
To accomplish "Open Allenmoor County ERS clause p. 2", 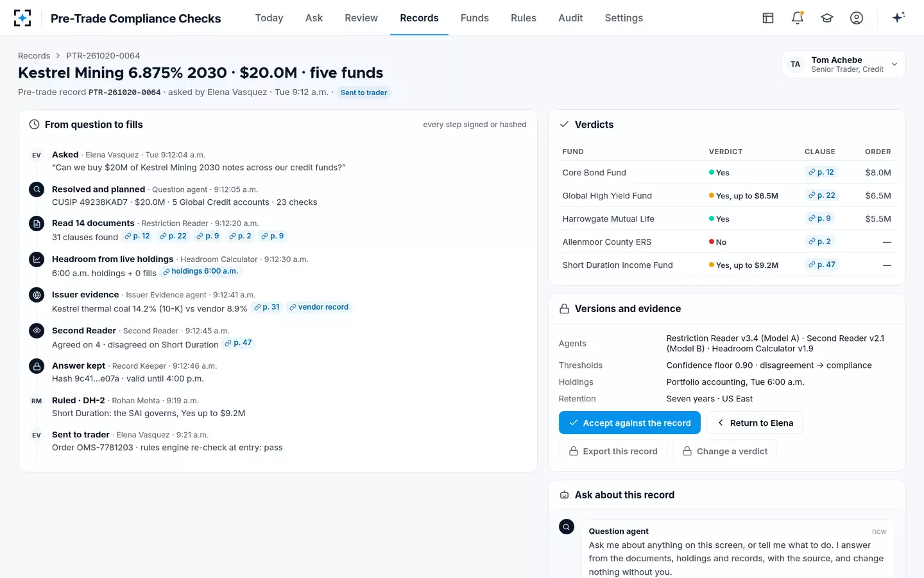I will (820, 241).
